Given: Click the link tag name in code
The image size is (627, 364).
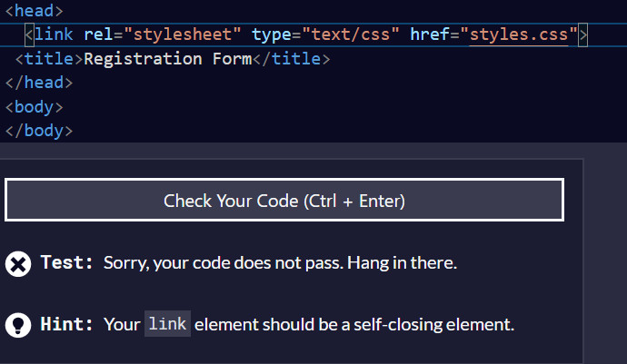Looking at the screenshot, I should [54, 34].
